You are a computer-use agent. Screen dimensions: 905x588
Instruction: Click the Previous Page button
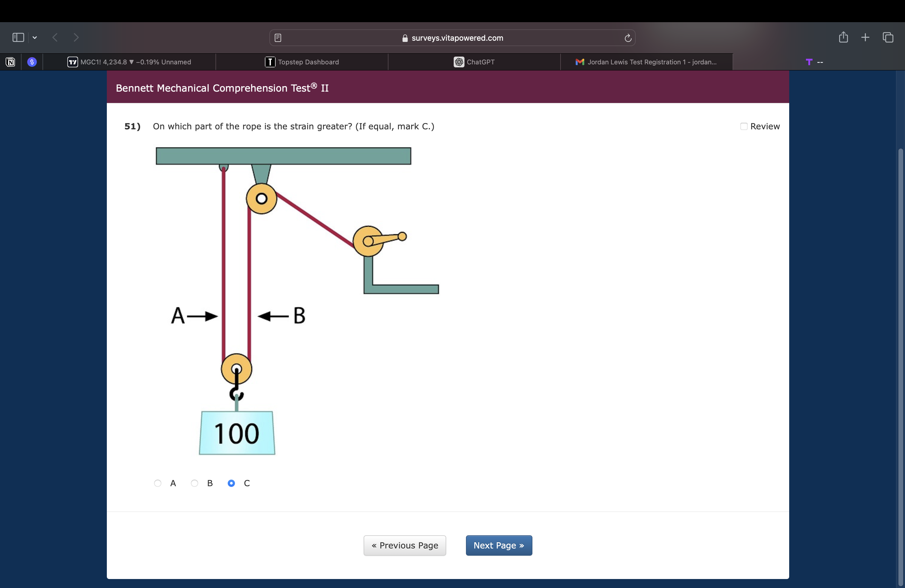[x=405, y=545]
